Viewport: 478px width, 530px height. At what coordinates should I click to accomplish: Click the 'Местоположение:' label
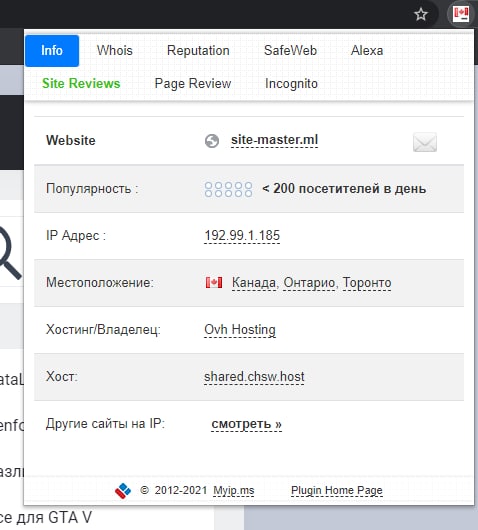coord(100,283)
